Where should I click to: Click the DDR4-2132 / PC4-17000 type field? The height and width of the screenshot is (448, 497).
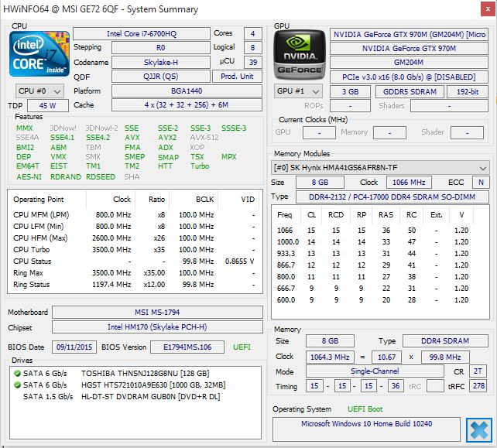coord(392,197)
